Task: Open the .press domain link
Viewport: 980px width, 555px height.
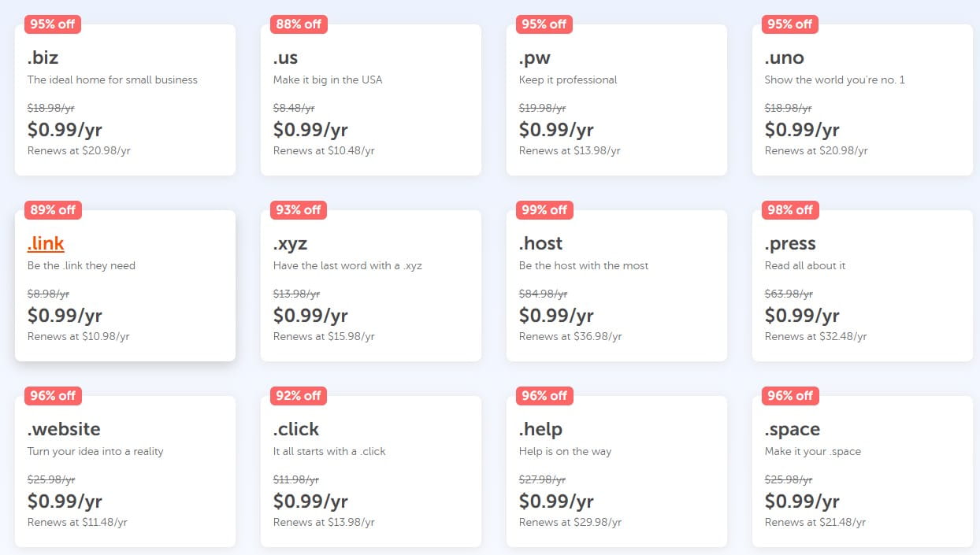Action: [x=790, y=243]
